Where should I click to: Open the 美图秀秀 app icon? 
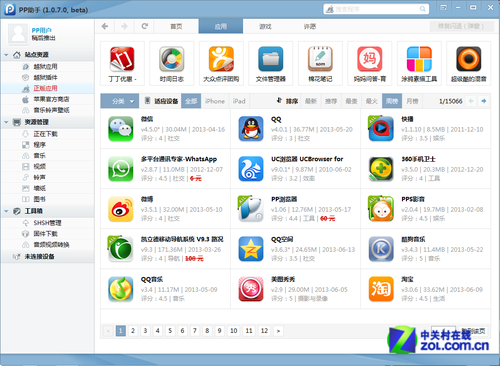point(251,289)
